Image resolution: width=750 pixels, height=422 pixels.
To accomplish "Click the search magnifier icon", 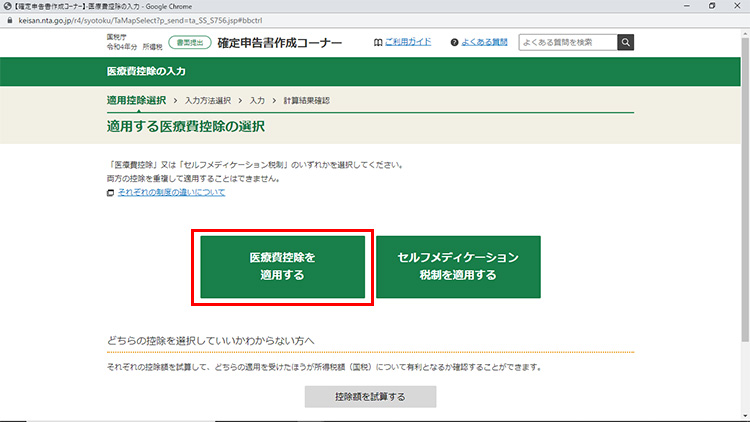I will (626, 42).
